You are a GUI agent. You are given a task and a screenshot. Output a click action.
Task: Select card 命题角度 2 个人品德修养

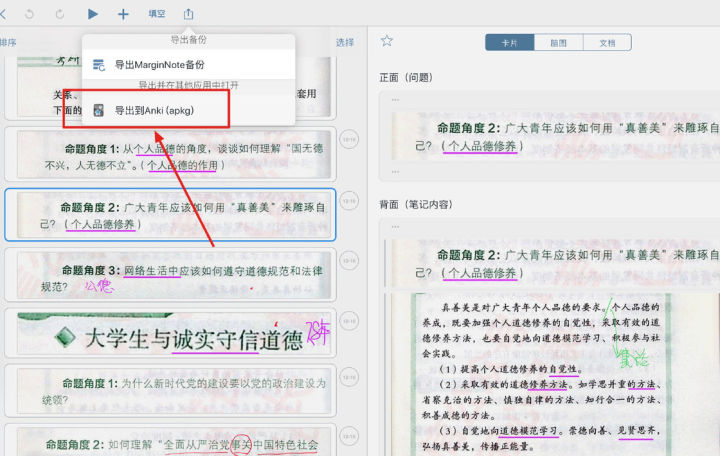point(170,214)
